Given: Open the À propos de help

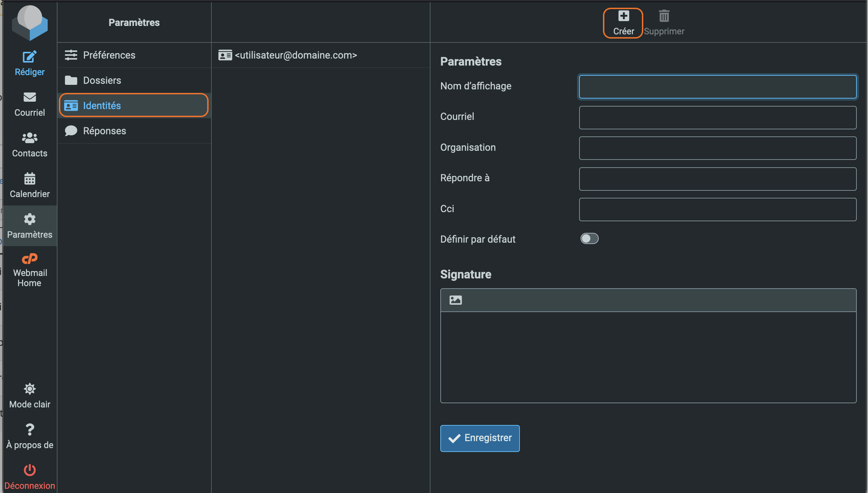Looking at the screenshot, I should click(x=30, y=437).
